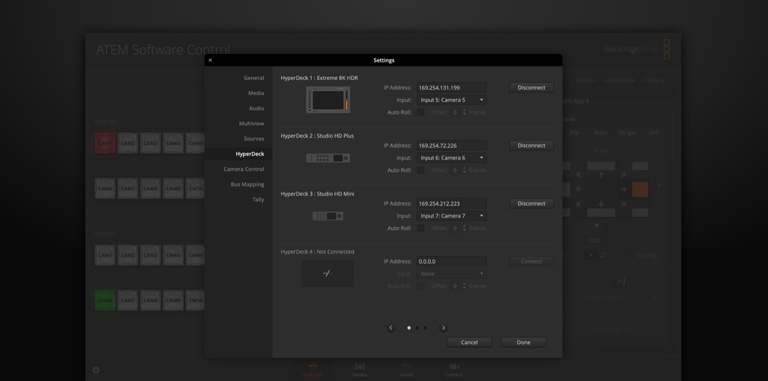The image size is (768, 381).
Task: Select the up push direction arrow
Action: click(601, 175)
